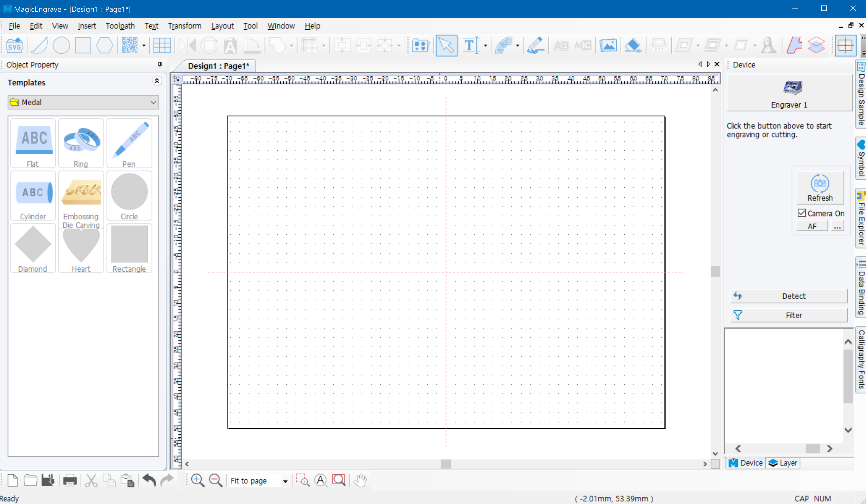
Task: Choose the Cylinder template
Action: 33,195
